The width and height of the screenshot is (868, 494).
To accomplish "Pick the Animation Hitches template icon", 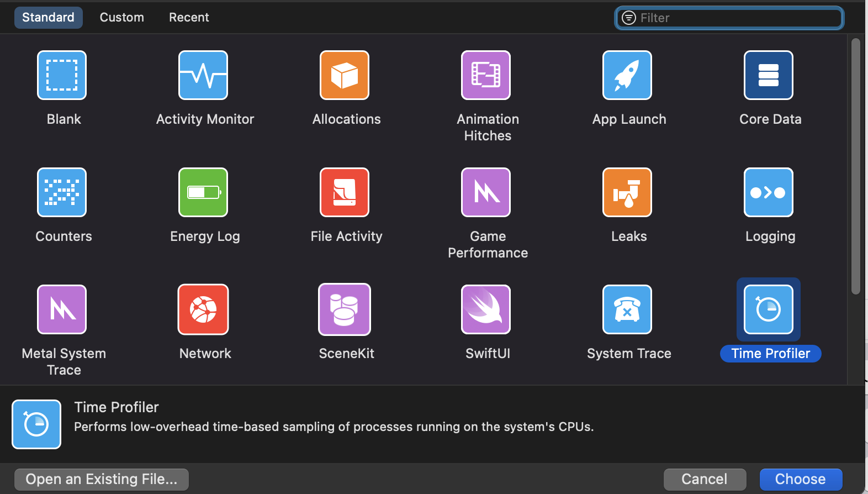I will [486, 75].
